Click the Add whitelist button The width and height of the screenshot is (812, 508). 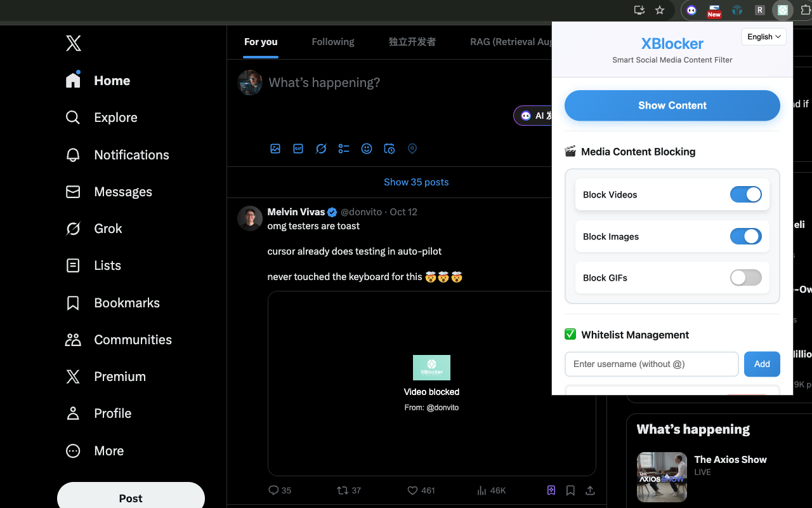click(762, 364)
